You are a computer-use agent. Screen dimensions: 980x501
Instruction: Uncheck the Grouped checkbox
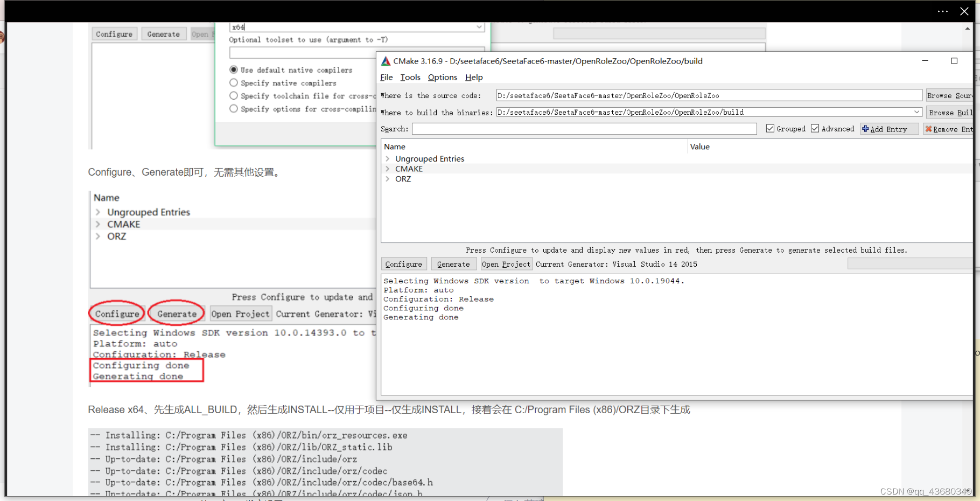[x=770, y=128]
